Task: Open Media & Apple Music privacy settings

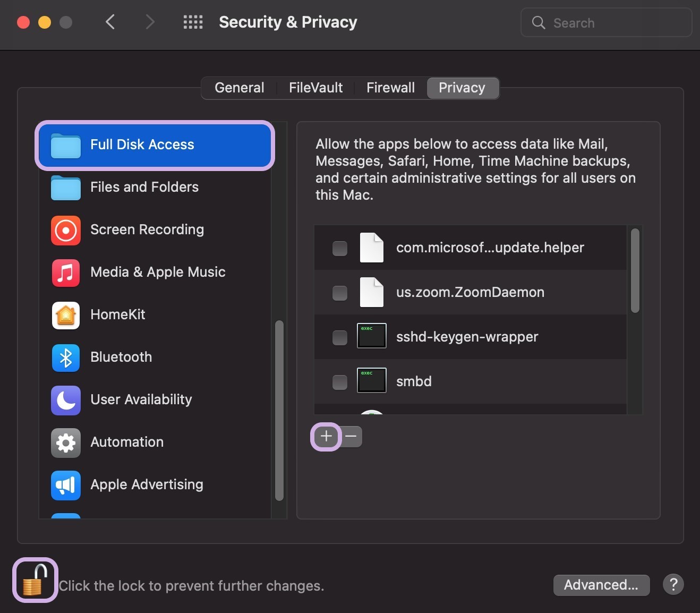Action: coord(157,272)
